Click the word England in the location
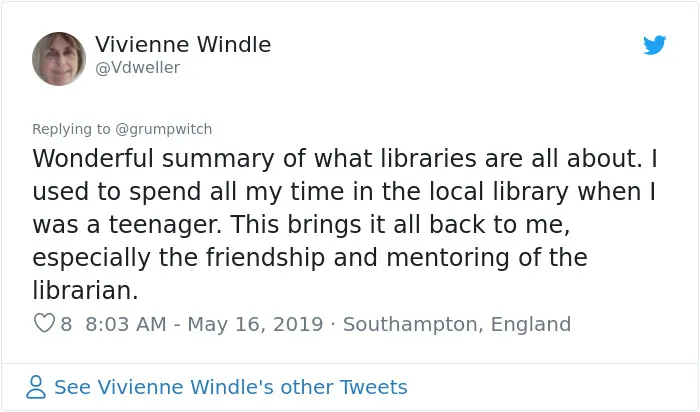Viewport: 700px width, 412px height. [x=531, y=324]
